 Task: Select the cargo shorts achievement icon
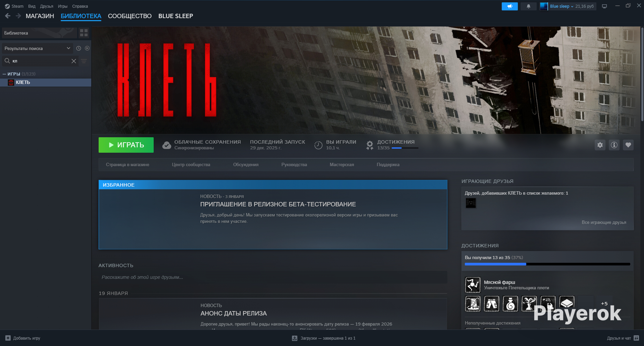[491, 304]
